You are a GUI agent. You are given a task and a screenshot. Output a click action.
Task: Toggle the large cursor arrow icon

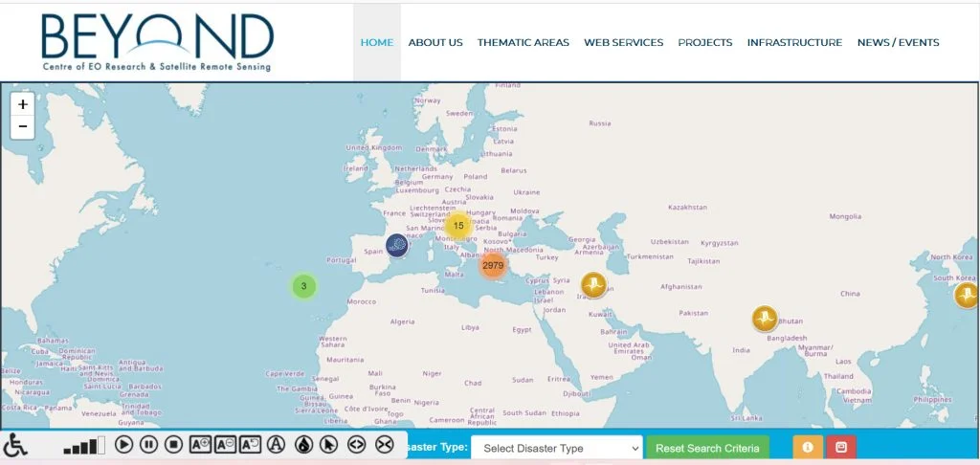click(329, 444)
